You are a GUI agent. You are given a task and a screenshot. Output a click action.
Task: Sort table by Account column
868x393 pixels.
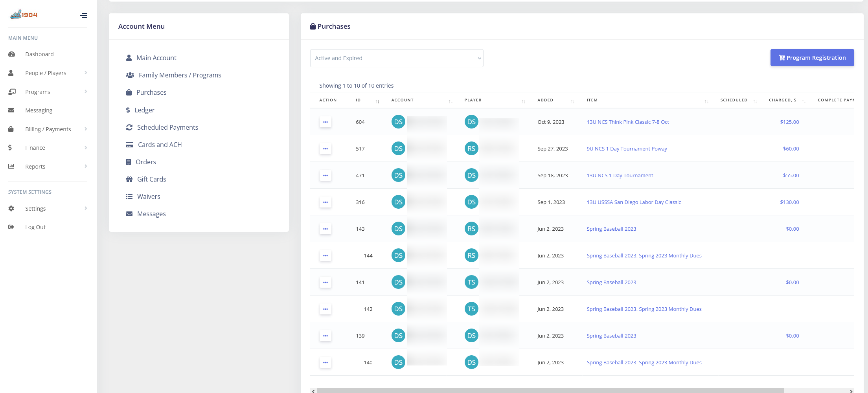(422, 100)
